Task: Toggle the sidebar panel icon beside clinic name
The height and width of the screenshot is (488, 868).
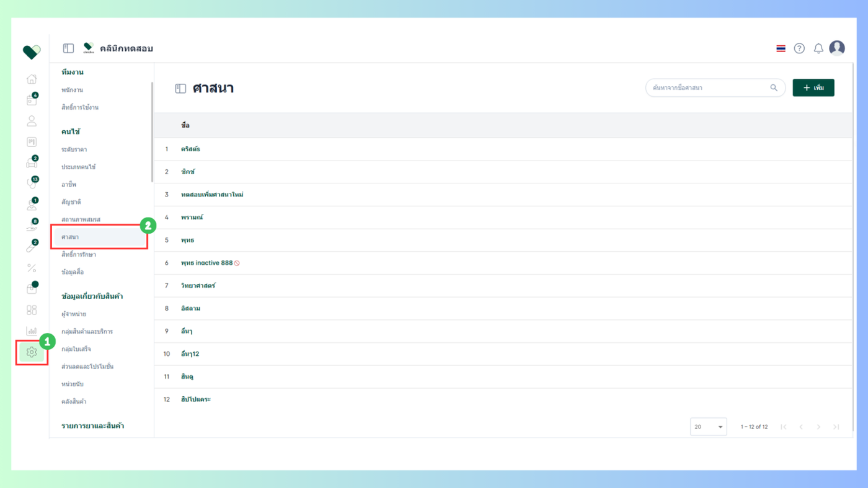Action: point(68,48)
